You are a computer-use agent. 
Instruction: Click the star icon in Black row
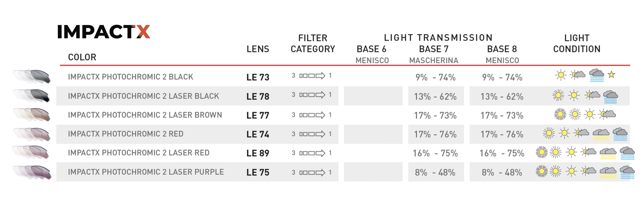point(612,74)
